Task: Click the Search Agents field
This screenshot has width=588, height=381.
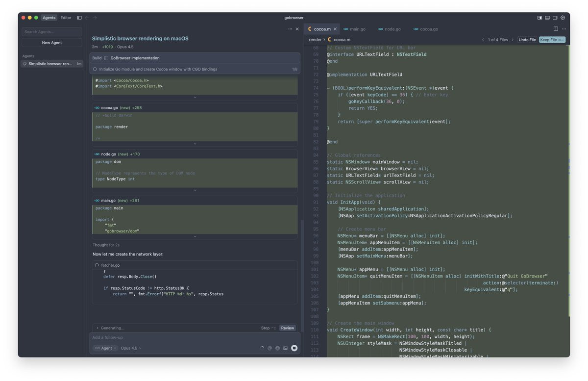Action: click(x=52, y=32)
